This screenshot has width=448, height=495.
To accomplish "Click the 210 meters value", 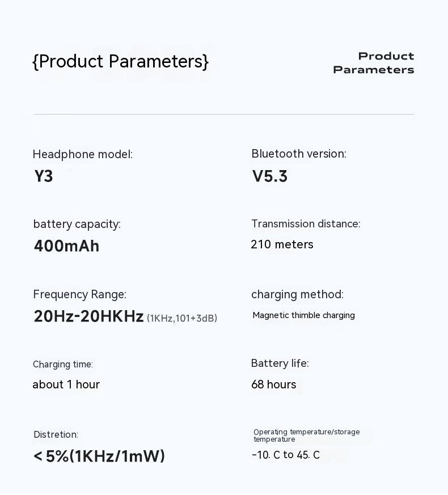I will tap(282, 244).
